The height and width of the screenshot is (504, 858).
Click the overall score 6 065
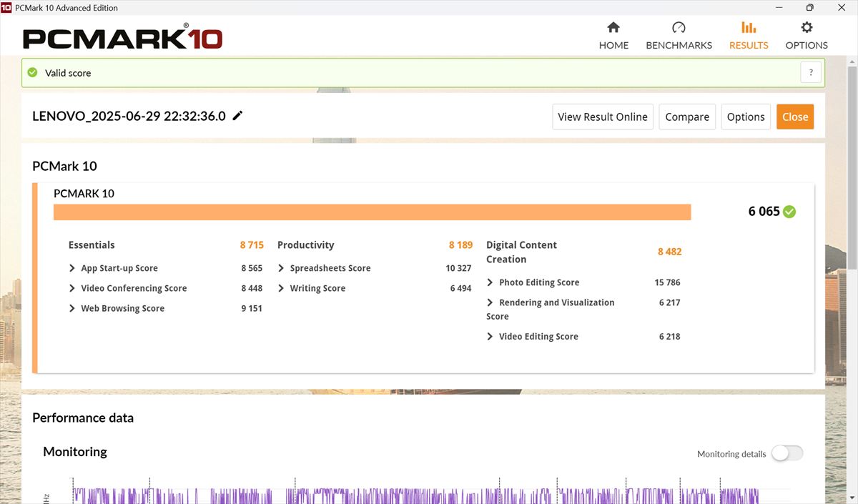pos(764,212)
